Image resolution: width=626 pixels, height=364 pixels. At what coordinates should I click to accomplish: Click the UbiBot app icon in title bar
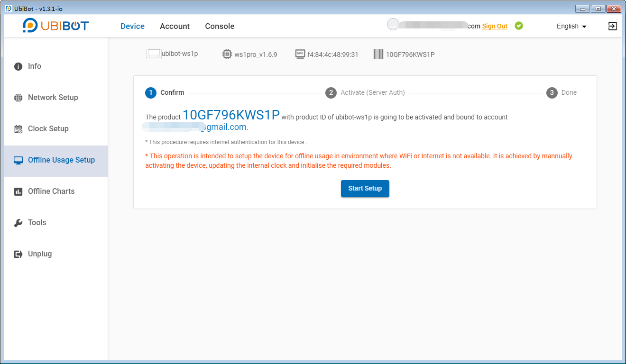point(9,9)
